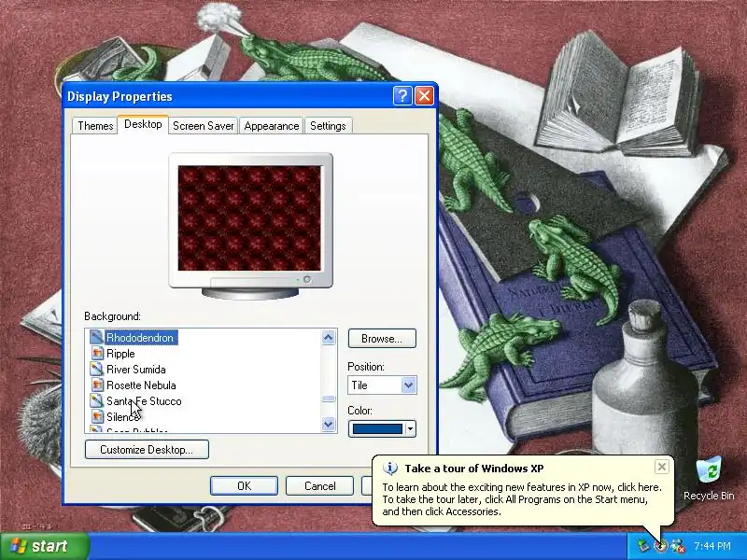Click the Ripple wallpaper file icon
This screenshot has width=747, height=560.
click(x=97, y=354)
